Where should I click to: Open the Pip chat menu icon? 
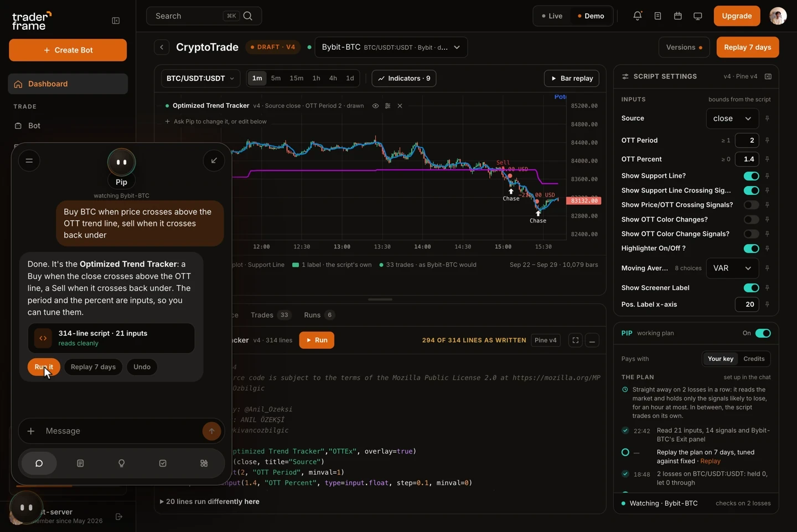pos(29,161)
